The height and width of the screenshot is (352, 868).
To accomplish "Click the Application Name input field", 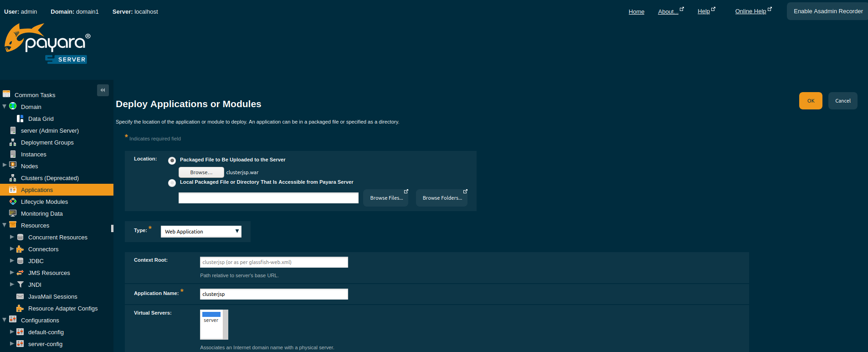I will tap(274, 294).
